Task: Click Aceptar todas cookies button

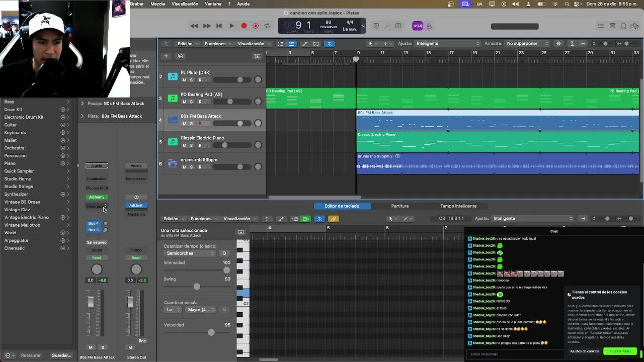Action: point(620,351)
